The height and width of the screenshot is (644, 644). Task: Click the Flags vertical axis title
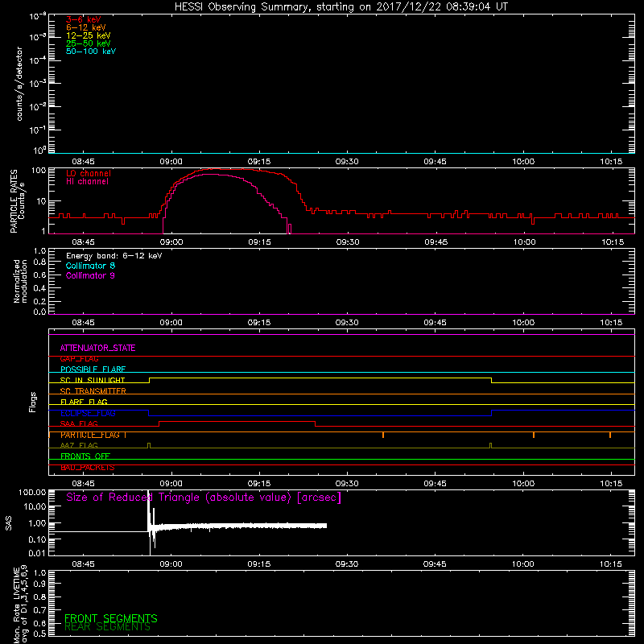pos(32,402)
